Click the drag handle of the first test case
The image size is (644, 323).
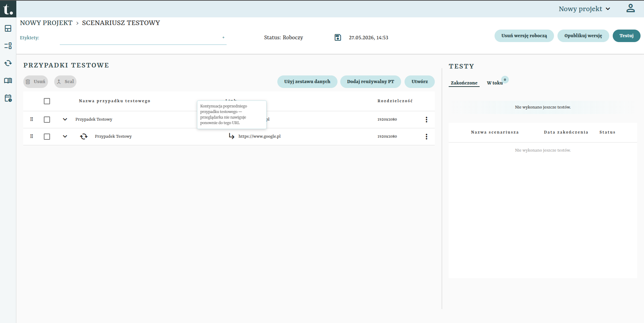coord(32,119)
